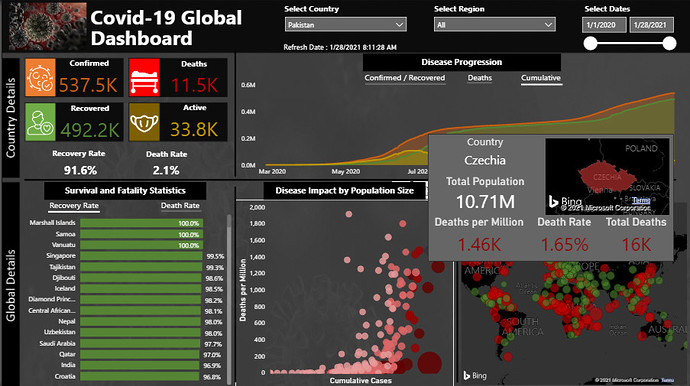Click the Deaths per Million value 1.46K
690x386 pixels.
(479, 245)
